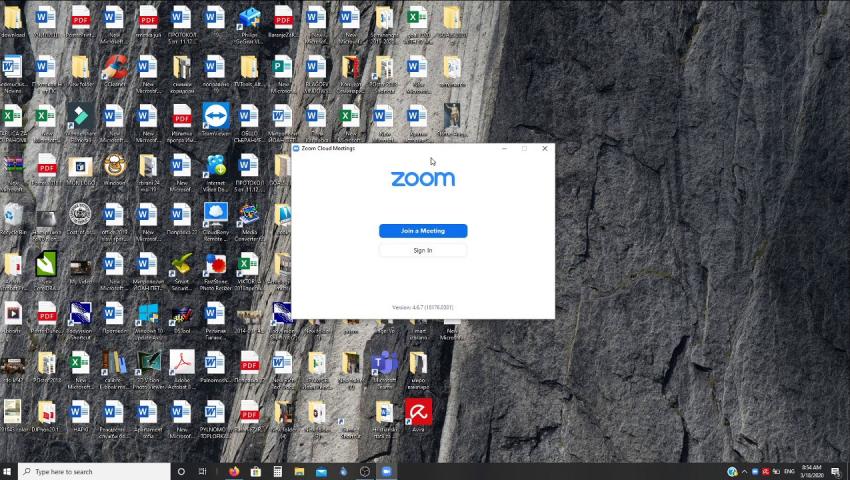850x480 pixels.
Task: Click the taskbar search box
Action: (94, 471)
